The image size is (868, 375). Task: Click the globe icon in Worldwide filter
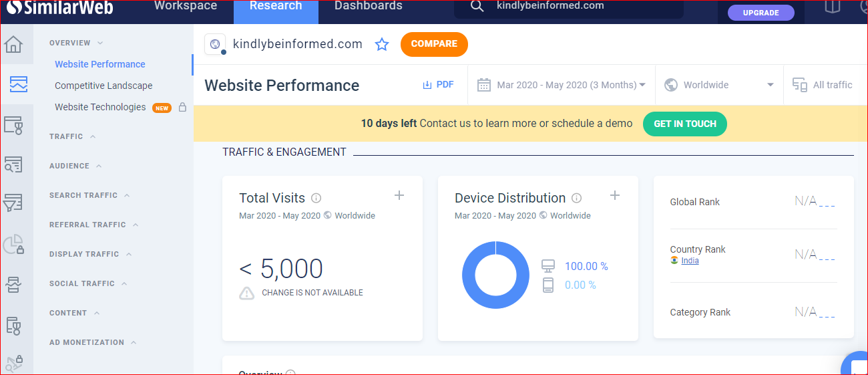point(671,85)
